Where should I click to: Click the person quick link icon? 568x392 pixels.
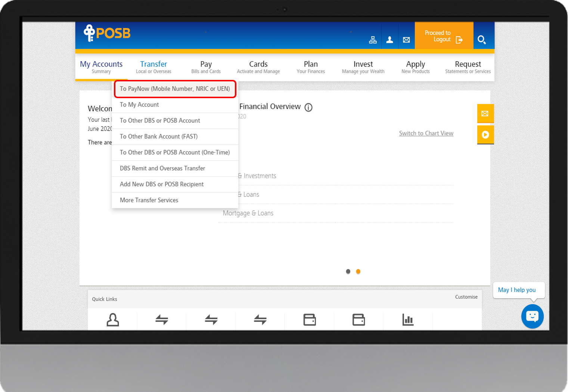pyautogui.click(x=113, y=320)
